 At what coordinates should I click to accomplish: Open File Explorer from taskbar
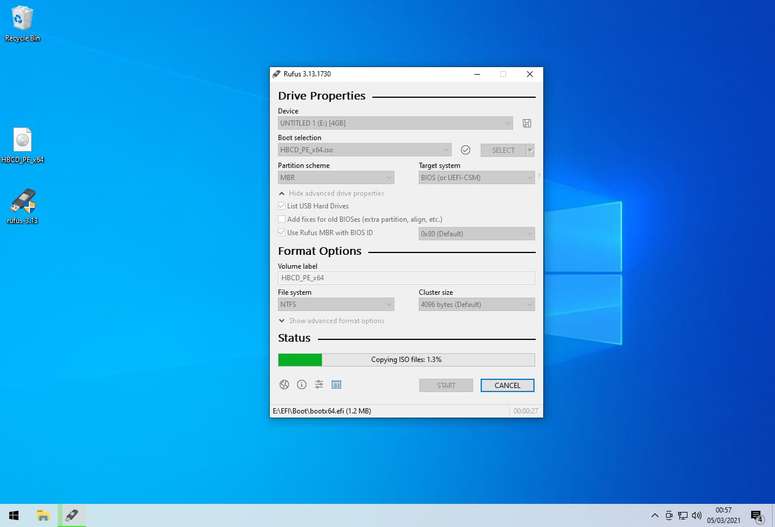pyautogui.click(x=43, y=516)
